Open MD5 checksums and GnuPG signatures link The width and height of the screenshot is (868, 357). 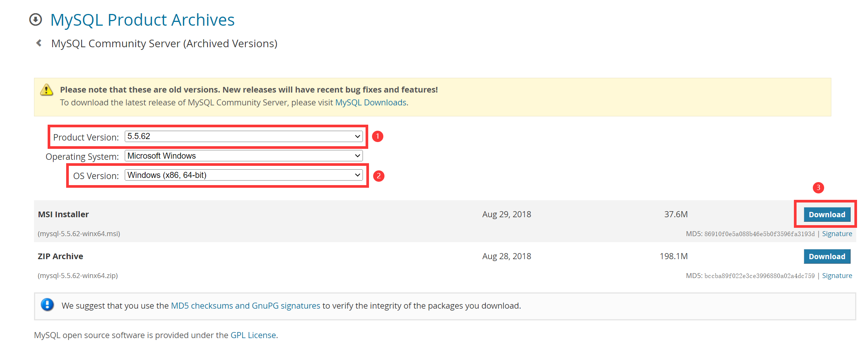coord(245,306)
